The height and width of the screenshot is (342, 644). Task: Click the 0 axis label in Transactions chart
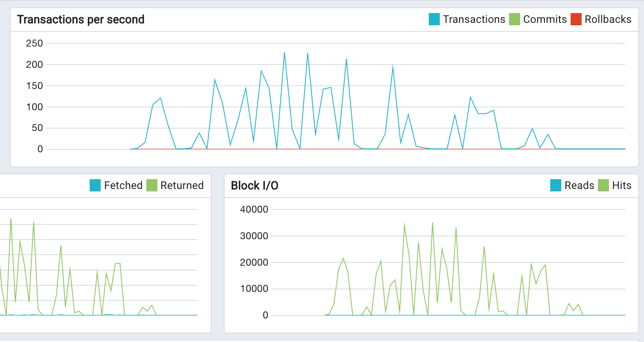point(40,149)
